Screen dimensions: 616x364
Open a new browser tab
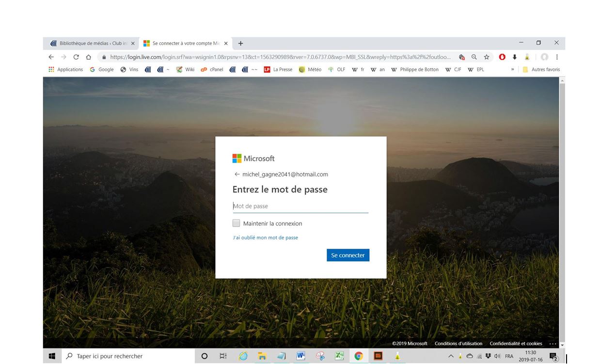pos(240,43)
